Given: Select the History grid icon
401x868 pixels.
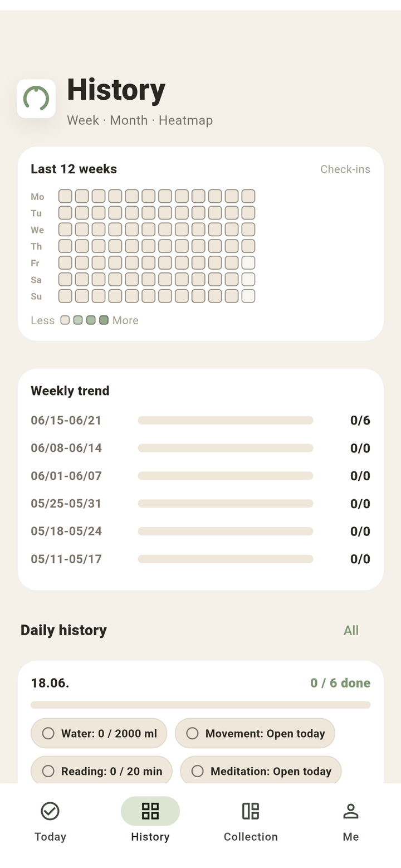Looking at the screenshot, I should click(150, 811).
